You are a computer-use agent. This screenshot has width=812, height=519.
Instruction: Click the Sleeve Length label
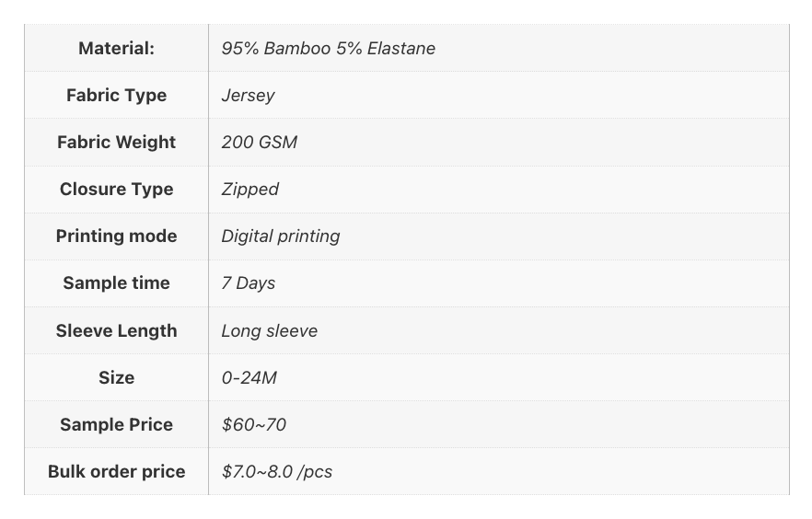117,330
